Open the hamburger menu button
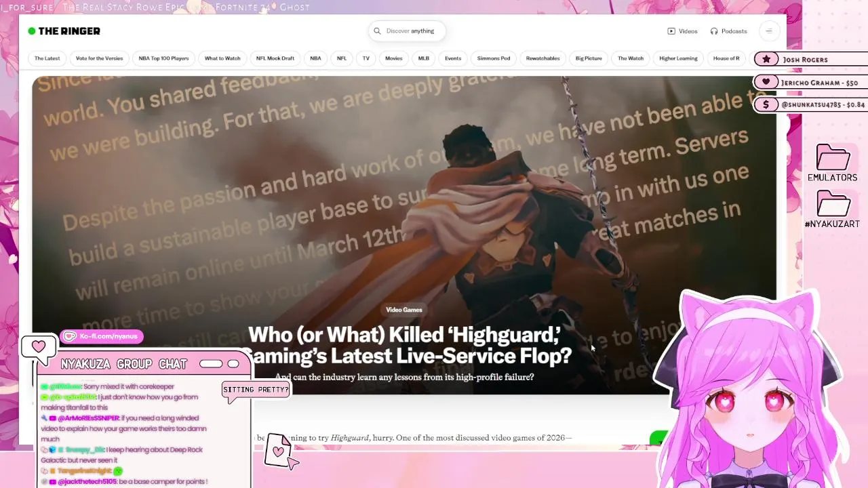Screen dimensions: 868x488 (x=769, y=31)
